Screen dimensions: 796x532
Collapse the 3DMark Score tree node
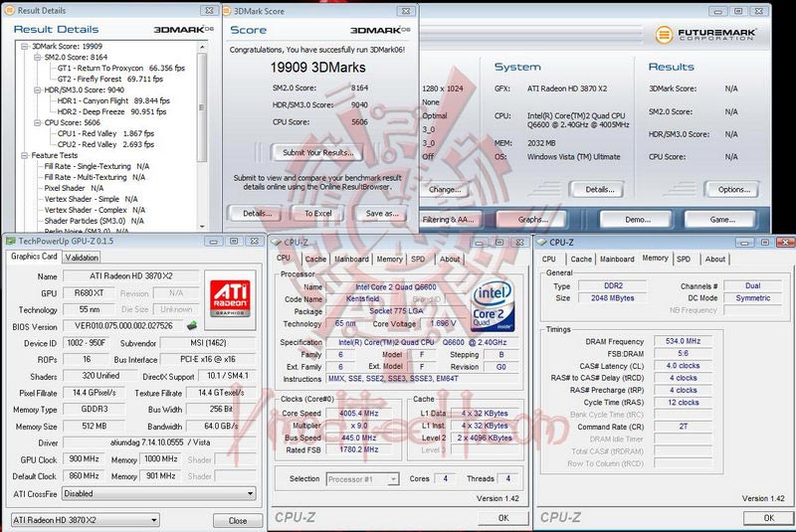[x=24, y=46]
